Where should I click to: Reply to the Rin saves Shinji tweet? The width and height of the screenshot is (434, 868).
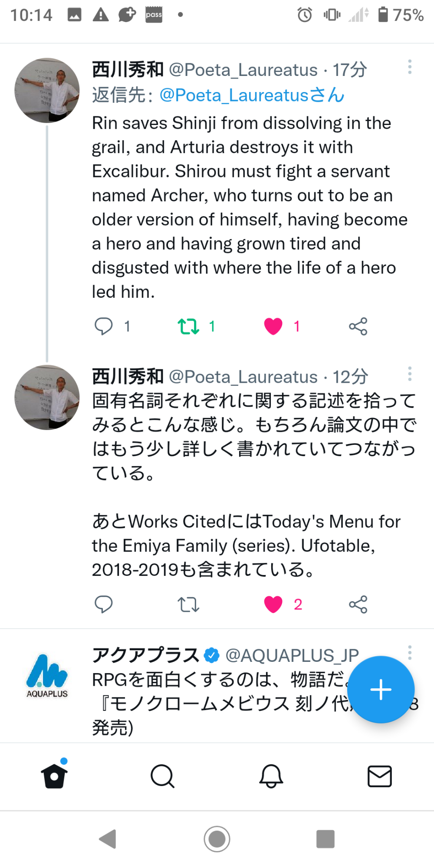[104, 326]
